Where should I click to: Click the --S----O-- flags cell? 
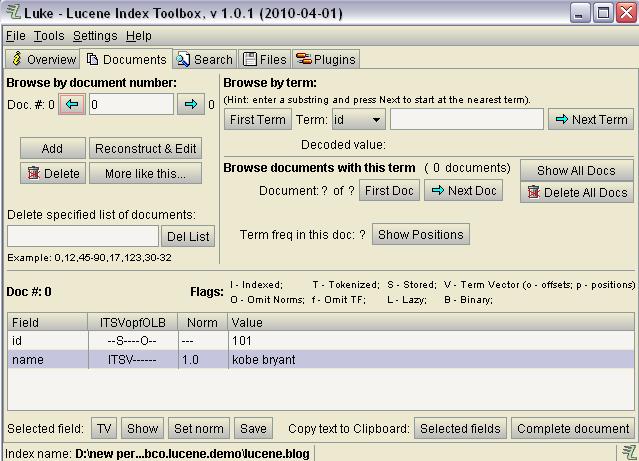coord(133,340)
